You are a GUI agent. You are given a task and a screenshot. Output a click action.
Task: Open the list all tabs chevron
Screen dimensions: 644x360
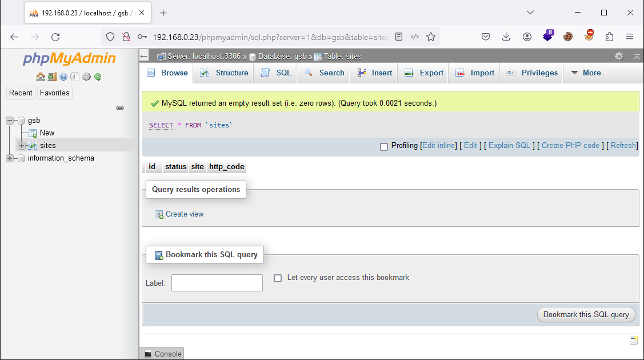530,13
